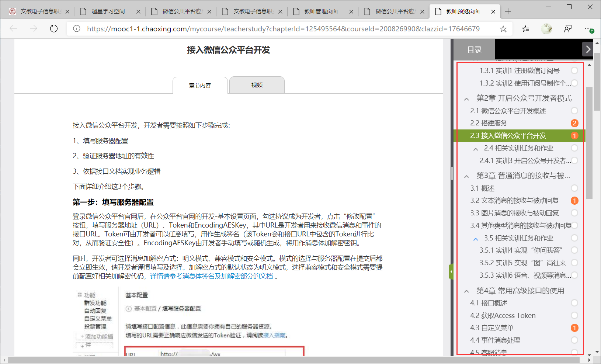
Task: Click the orange badge beside 2.2 搭建服务
Action: click(x=574, y=123)
